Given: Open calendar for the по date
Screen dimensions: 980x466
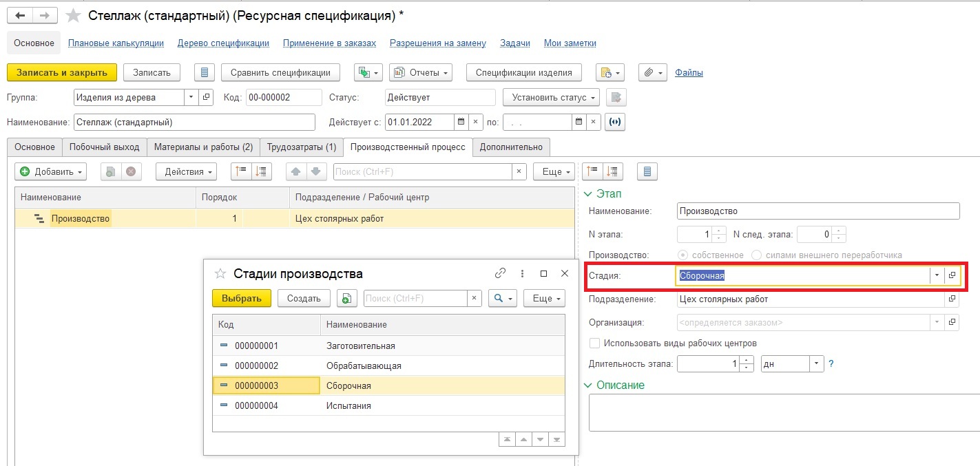Looking at the screenshot, I should click(579, 123).
